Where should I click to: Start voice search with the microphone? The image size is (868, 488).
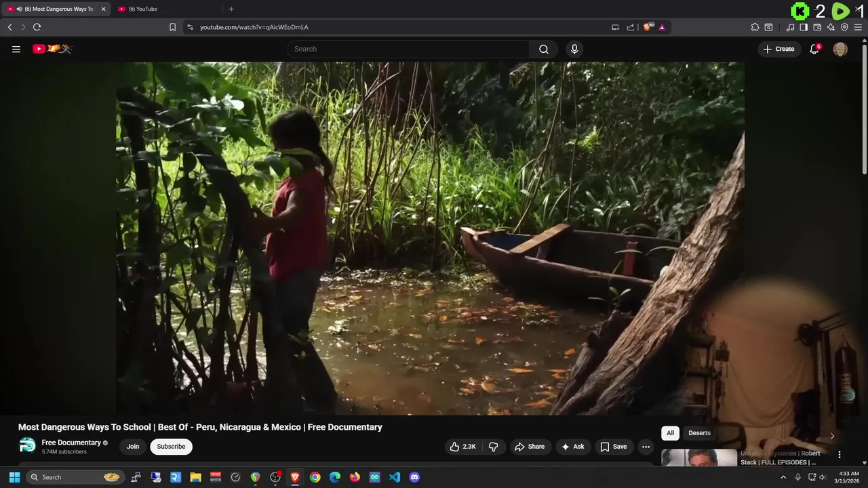[574, 49]
